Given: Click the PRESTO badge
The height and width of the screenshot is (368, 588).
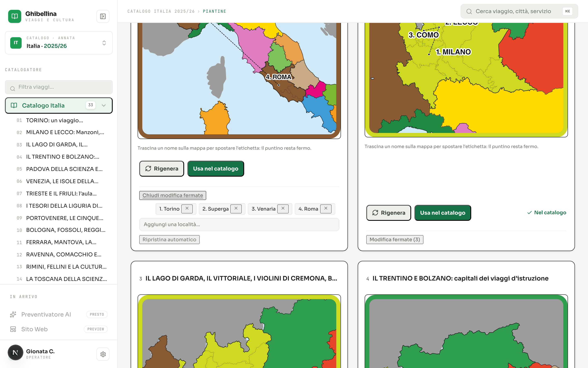Looking at the screenshot, I should (x=97, y=314).
